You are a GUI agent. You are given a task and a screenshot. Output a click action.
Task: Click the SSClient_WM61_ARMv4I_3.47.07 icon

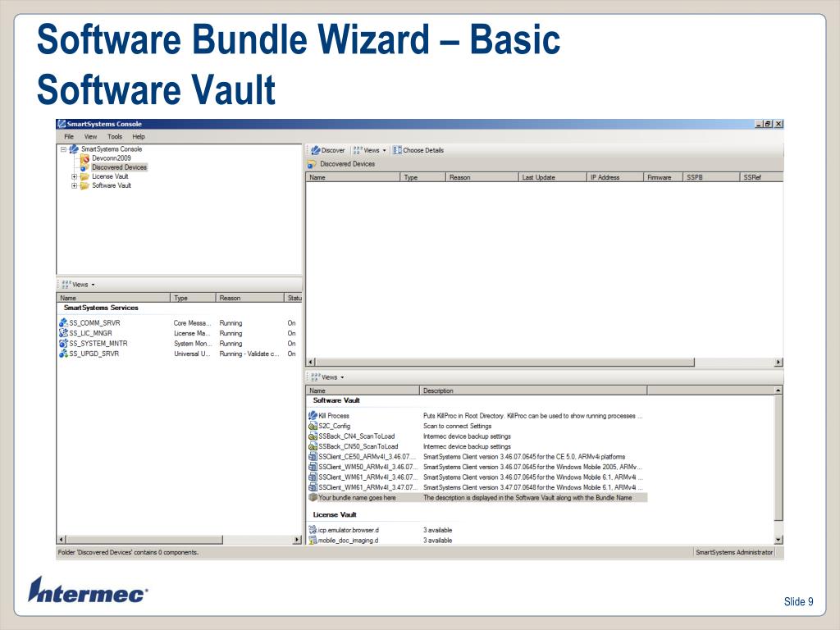coord(313,487)
